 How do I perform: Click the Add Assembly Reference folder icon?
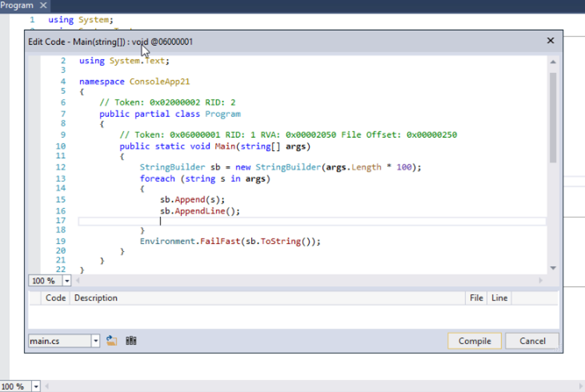tap(112, 341)
